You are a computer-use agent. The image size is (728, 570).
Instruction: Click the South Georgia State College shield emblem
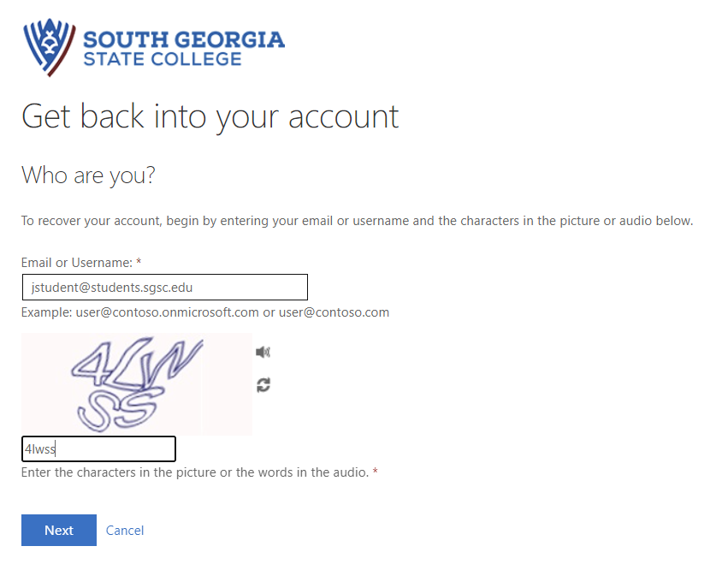tap(50, 48)
